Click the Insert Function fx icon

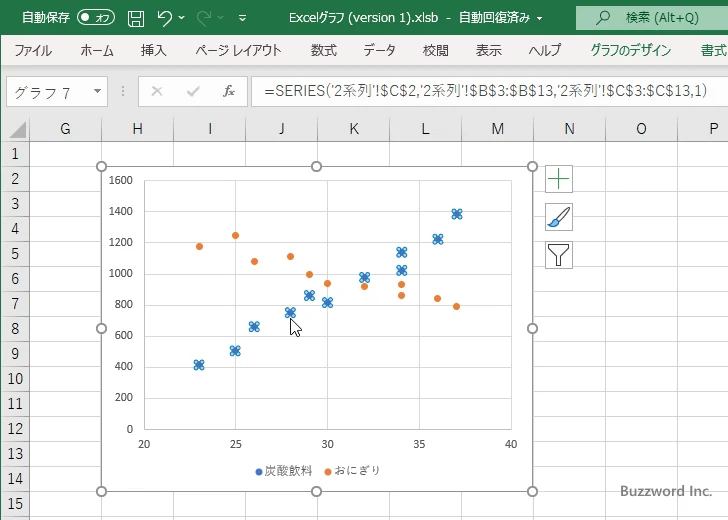[228, 91]
